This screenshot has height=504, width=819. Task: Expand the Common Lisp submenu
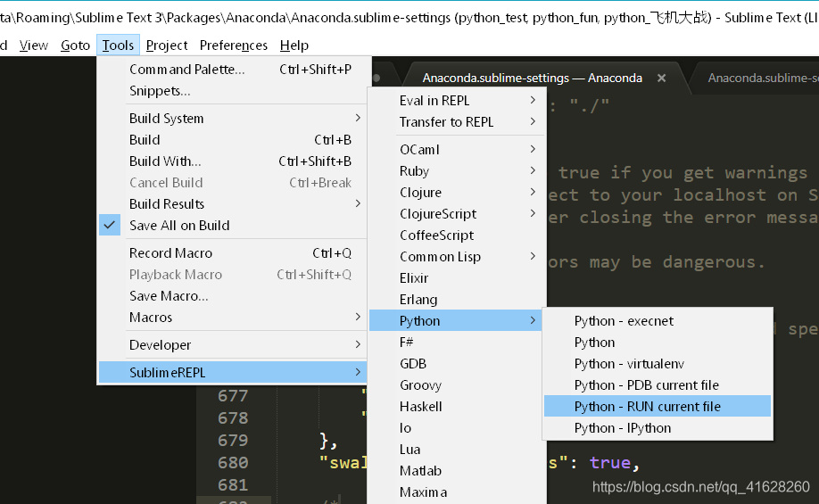pos(457,257)
